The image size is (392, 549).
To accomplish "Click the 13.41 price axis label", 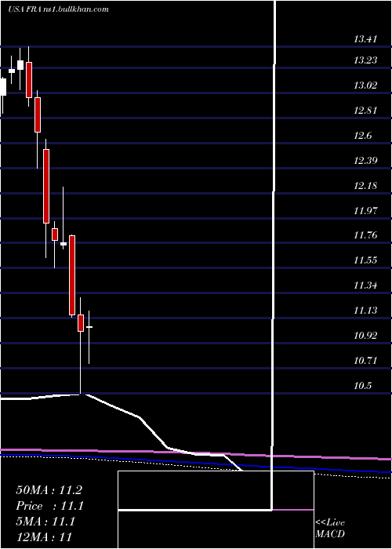I will click(x=365, y=39).
